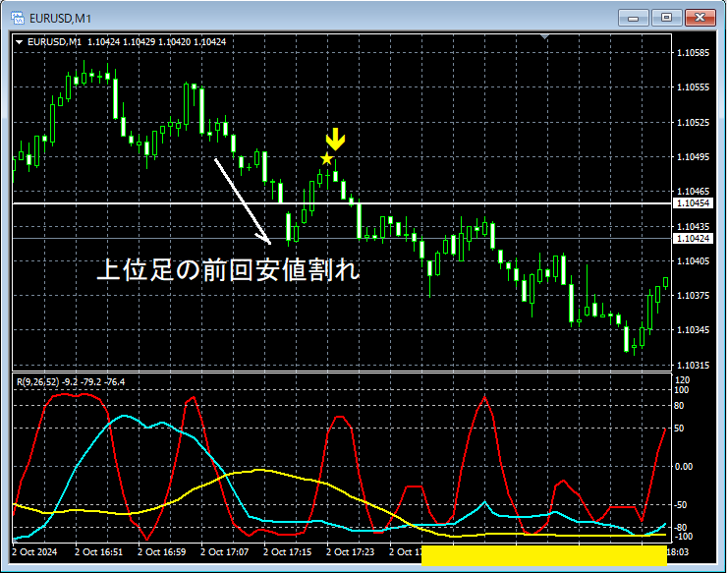Click the 1.10495 price scale value

pyautogui.click(x=694, y=157)
